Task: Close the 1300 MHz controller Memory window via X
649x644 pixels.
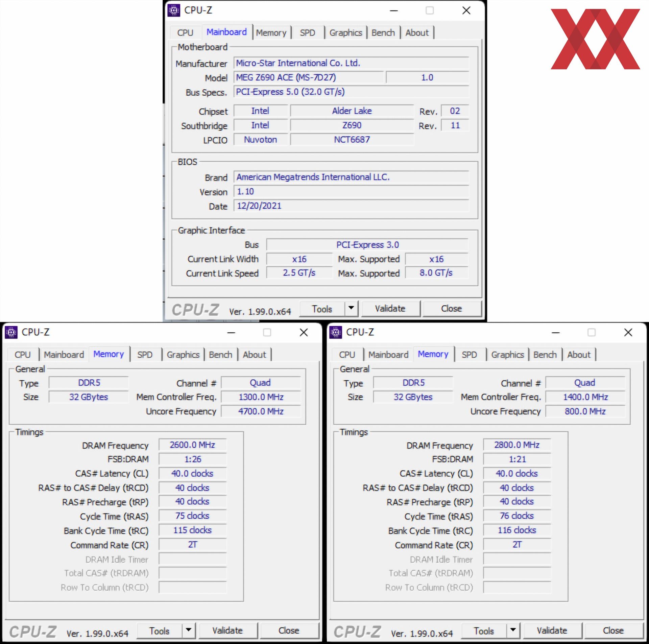Action: click(304, 332)
